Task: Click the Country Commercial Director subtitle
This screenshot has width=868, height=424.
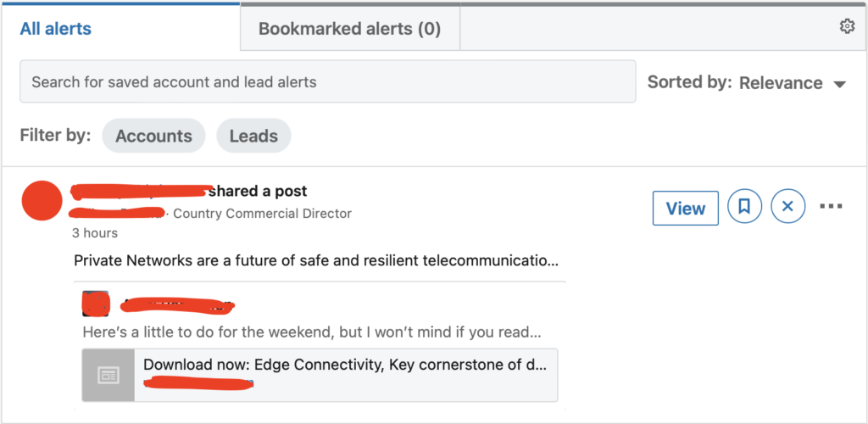Action: click(262, 213)
